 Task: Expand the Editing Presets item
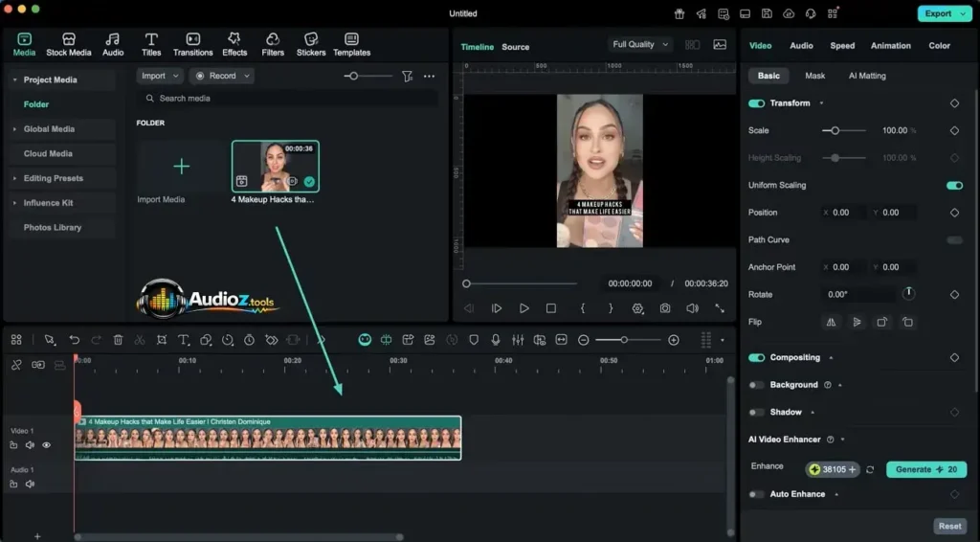[15, 179]
